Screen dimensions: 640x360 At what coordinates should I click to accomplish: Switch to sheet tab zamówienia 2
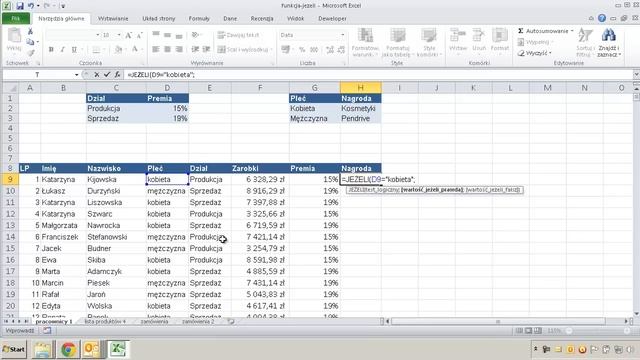click(198, 322)
